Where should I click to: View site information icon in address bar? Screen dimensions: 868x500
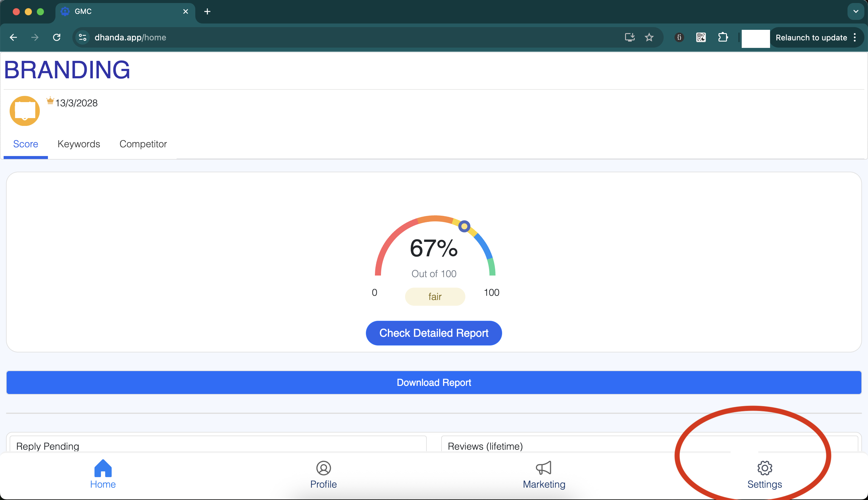pos(83,37)
